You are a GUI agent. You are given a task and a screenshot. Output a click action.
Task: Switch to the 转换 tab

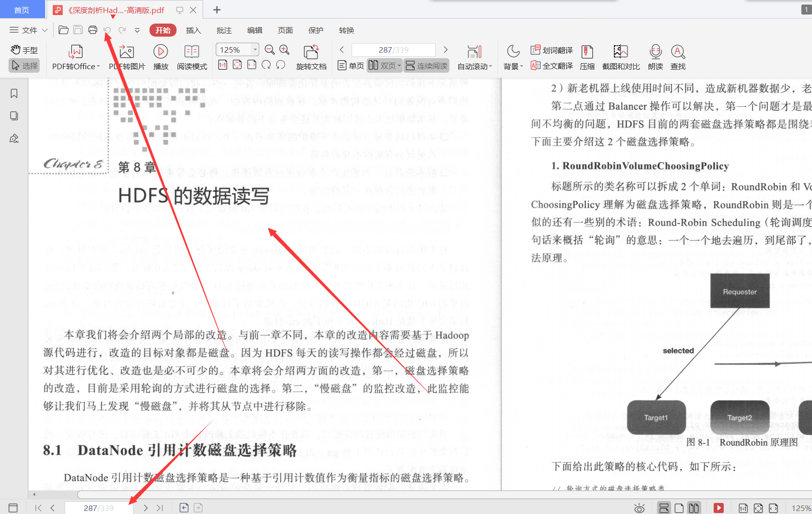[x=347, y=30]
